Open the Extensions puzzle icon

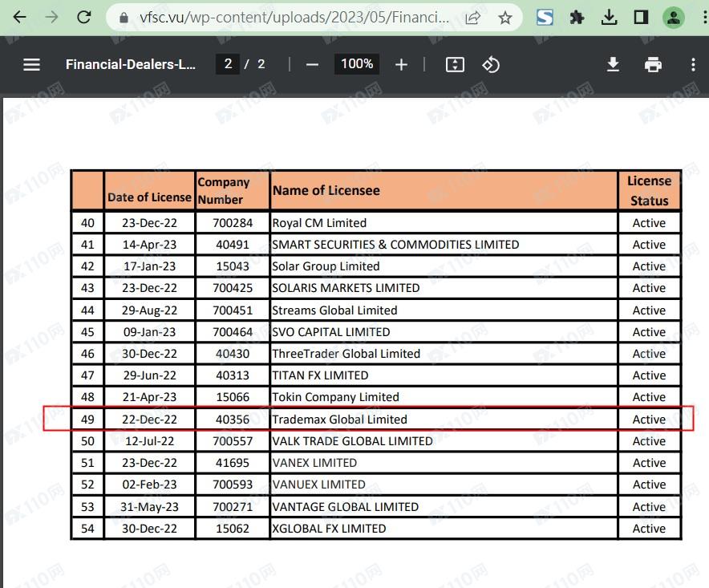click(577, 17)
